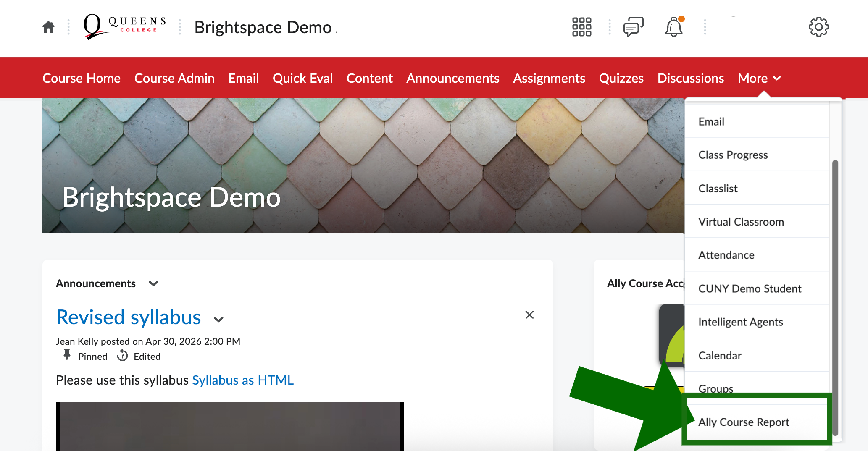This screenshot has width=868, height=451.
Task: Click the Brightspace Demo course title link
Action: [263, 27]
